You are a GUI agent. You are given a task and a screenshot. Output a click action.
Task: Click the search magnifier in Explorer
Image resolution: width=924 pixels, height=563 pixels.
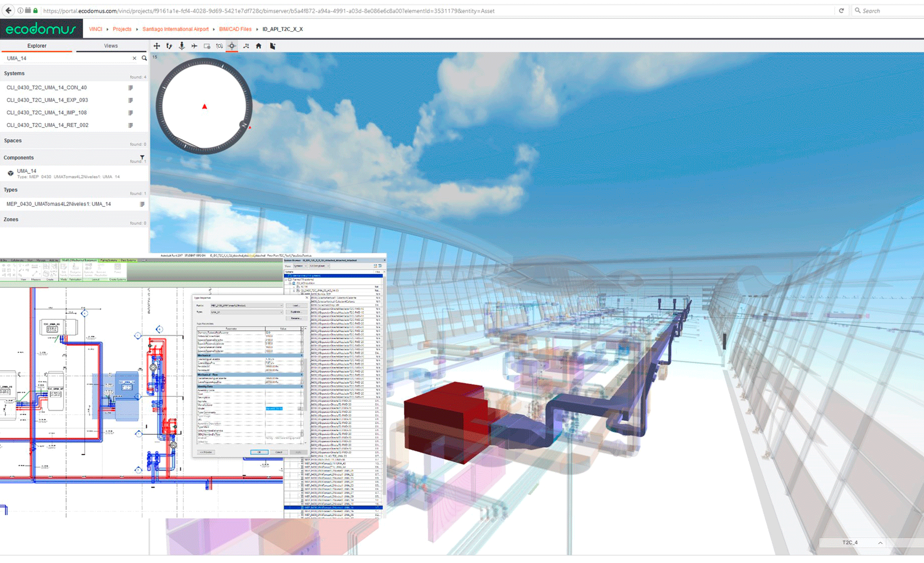click(x=144, y=58)
